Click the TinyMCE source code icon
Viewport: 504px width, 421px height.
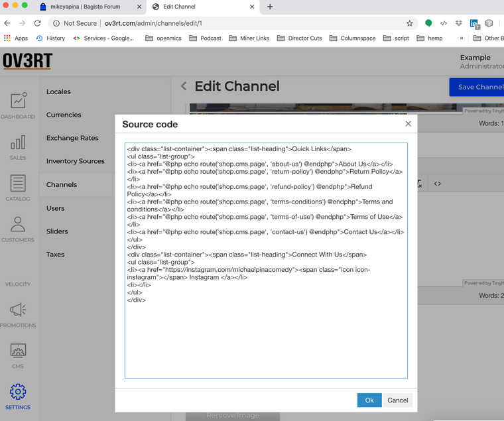coord(438,184)
